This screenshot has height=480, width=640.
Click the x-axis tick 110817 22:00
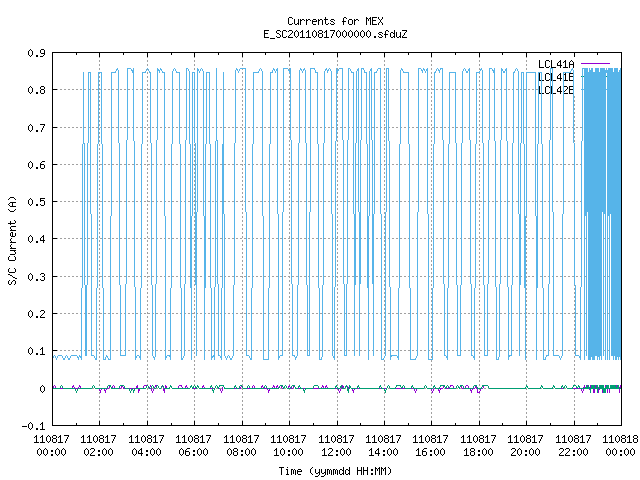[x=573, y=445]
